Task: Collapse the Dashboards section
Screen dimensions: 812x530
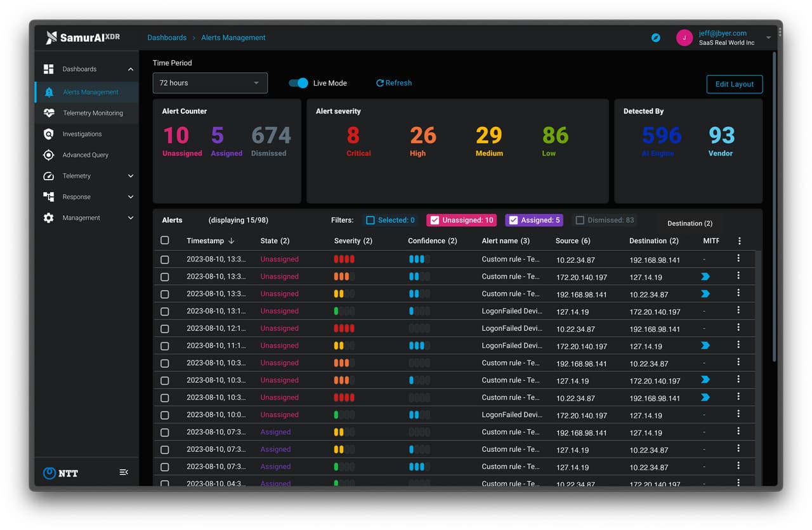Action: pos(131,69)
